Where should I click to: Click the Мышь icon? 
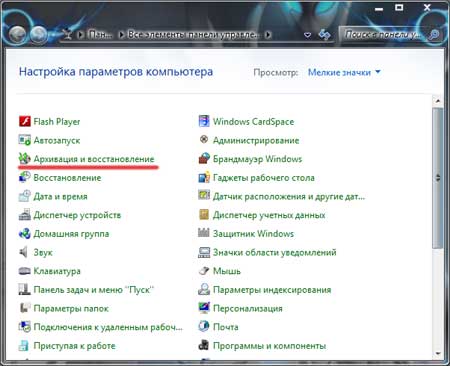204,271
